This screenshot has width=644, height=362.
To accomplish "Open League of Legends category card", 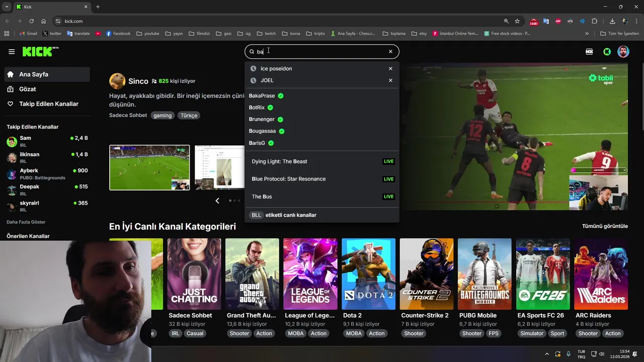I will point(310,274).
